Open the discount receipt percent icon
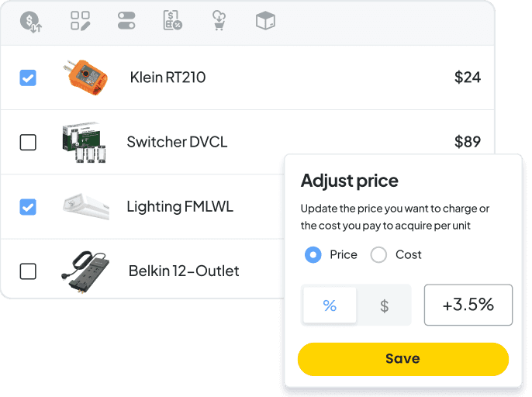Viewport: 532px width, 397px height. [x=173, y=20]
